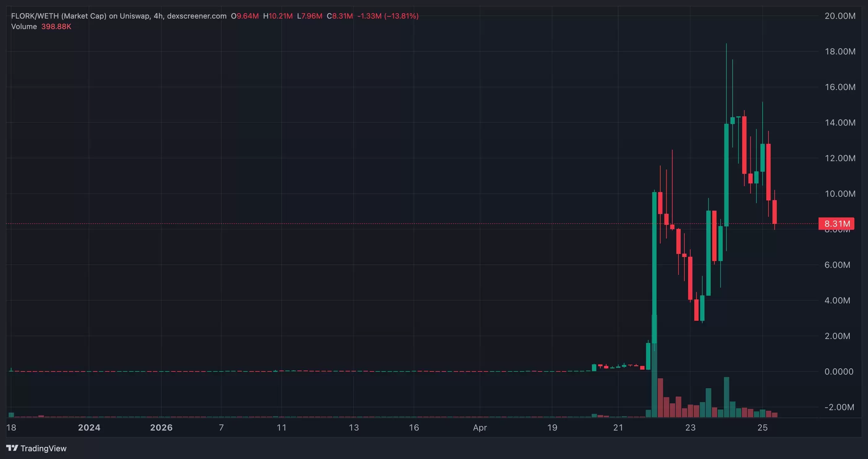Click the 19 date label on time axis
The width and height of the screenshot is (868, 459).
pos(552,428)
